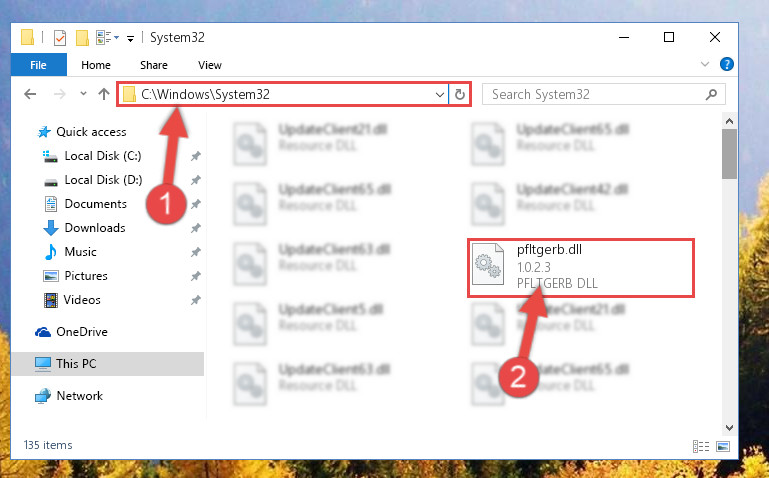Expand the address bar history dropdown
Viewport: 769px width, 478px height.
440,95
